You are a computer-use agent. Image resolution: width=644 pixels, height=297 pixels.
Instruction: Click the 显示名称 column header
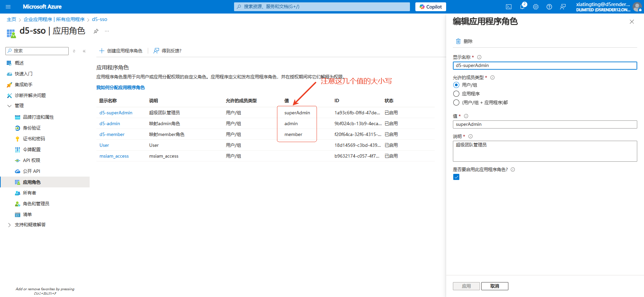(108, 101)
